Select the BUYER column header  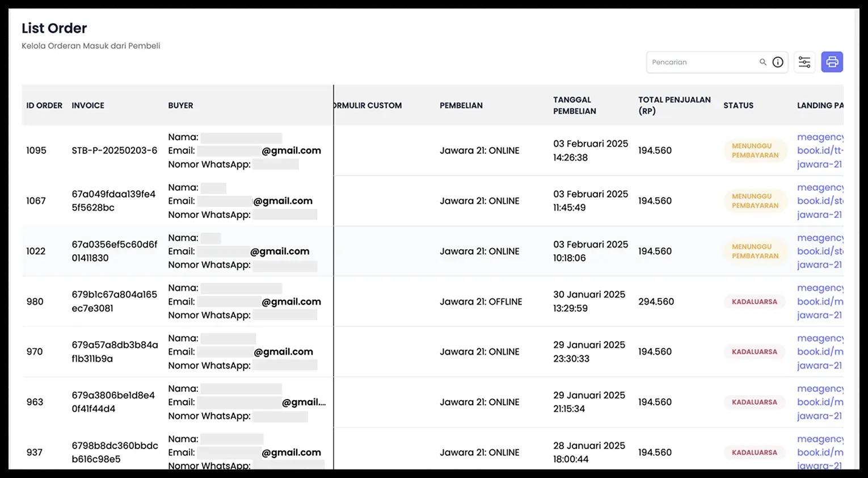pyautogui.click(x=180, y=106)
